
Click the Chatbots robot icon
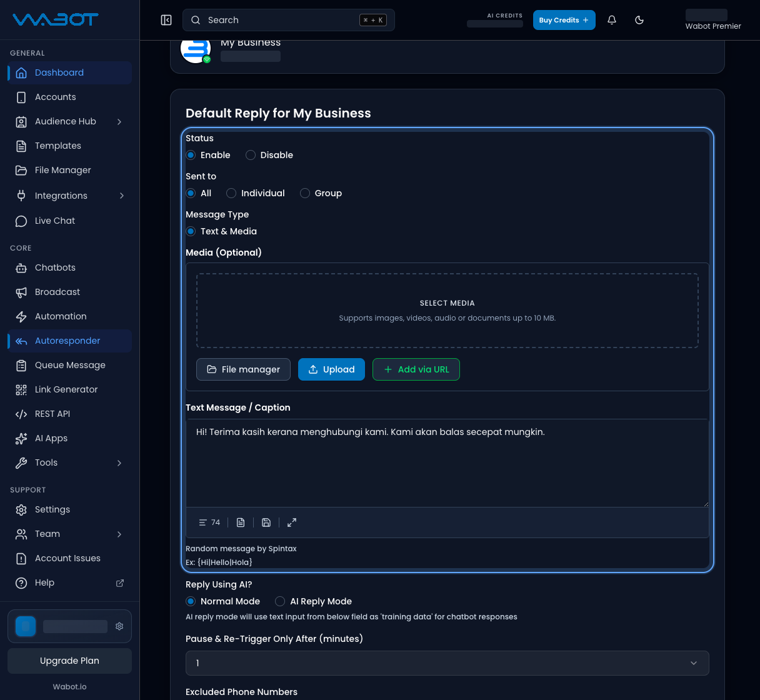pos(21,268)
